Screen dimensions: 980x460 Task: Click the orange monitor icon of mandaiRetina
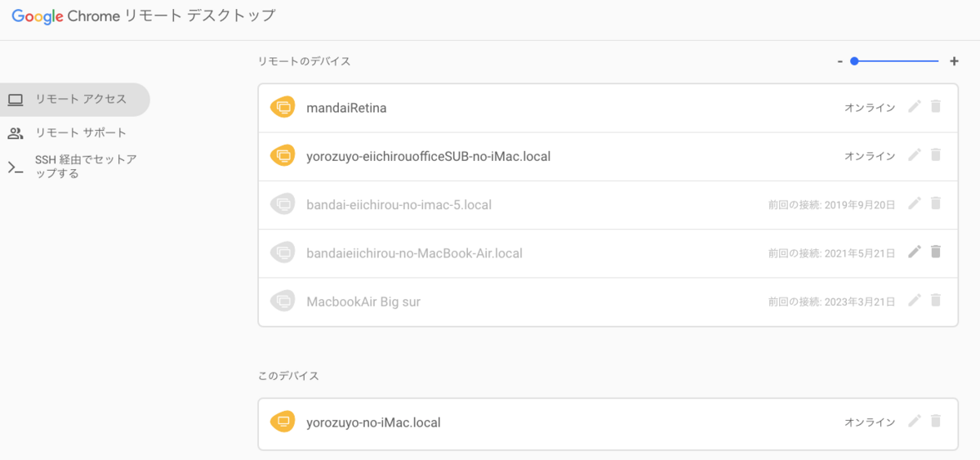pyautogui.click(x=283, y=107)
